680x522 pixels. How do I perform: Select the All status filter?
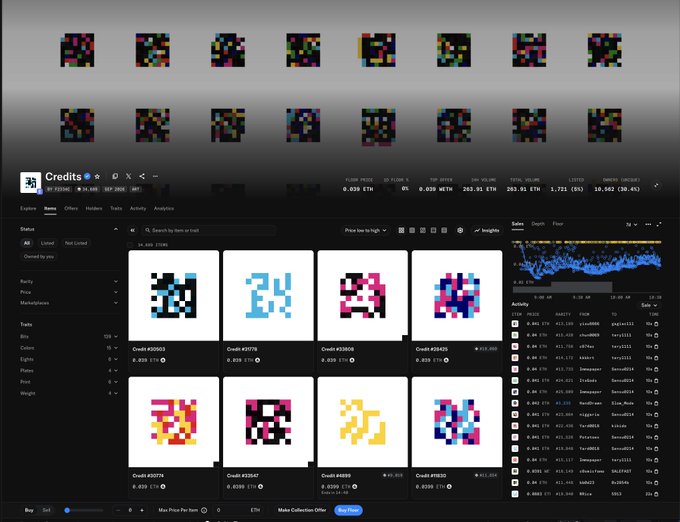click(27, 243)
